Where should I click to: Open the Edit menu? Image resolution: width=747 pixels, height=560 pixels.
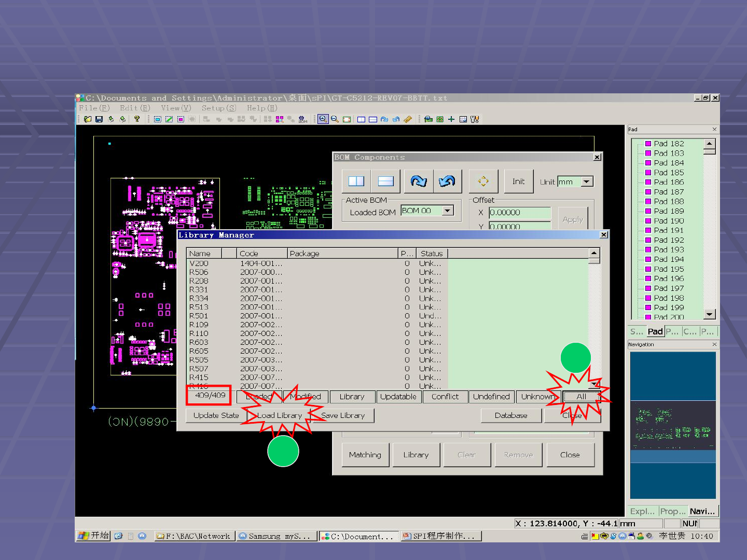pyautogui.click(x=135, y=108)
